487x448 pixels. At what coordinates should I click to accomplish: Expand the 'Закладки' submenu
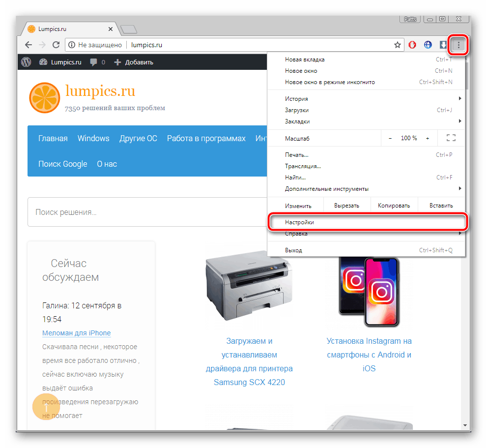point(366,121)
